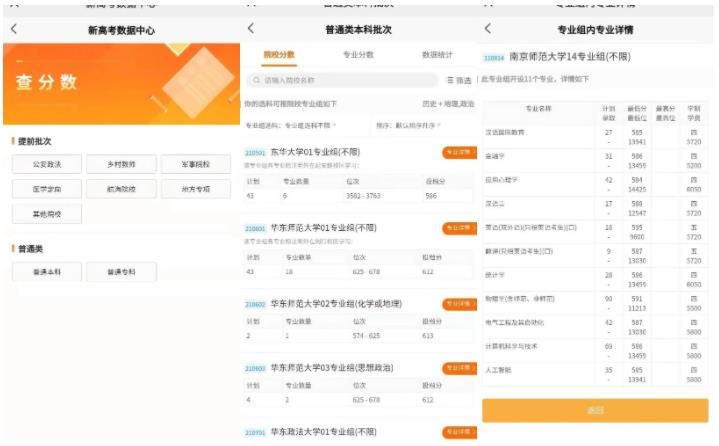Switch to the 数据统计 tab
The height and width of the screenshot is (446, 719).
pos(437,55)
